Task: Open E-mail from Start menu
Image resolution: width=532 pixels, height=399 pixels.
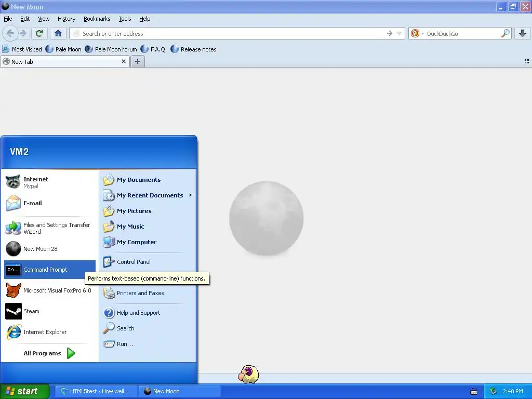Action: tap(49, 203)
